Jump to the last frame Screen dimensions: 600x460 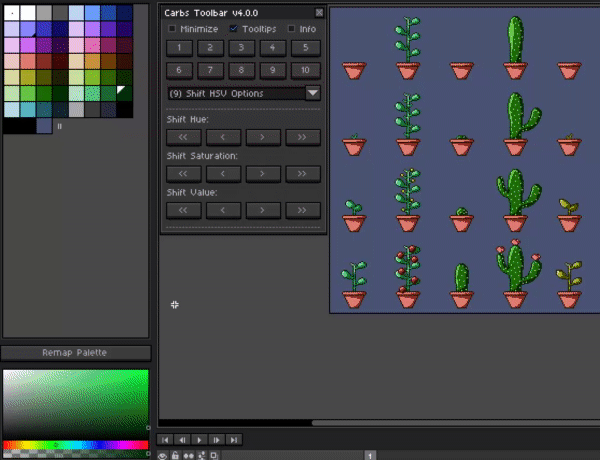coord(233,440)
